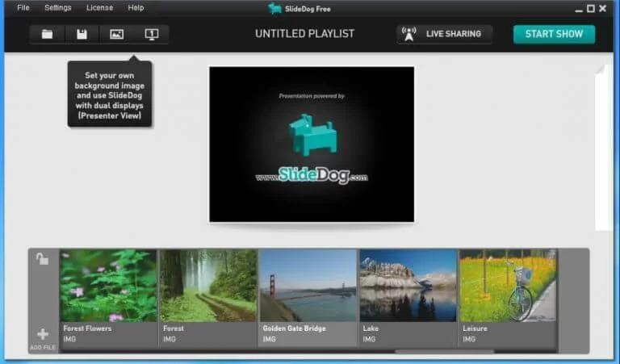Click the Live Sharing antenna icon
This screenshot has height=364, width=620.
[409, 34]
